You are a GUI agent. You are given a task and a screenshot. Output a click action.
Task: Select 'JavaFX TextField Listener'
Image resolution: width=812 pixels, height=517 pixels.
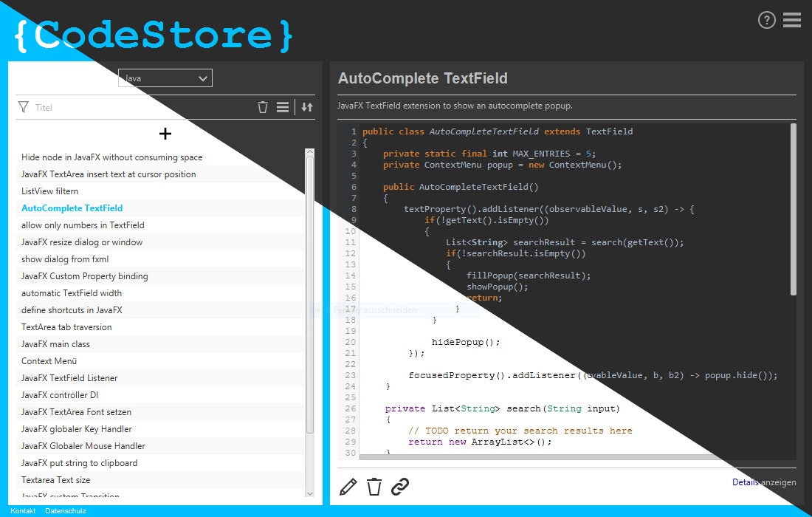coord(160,378)
